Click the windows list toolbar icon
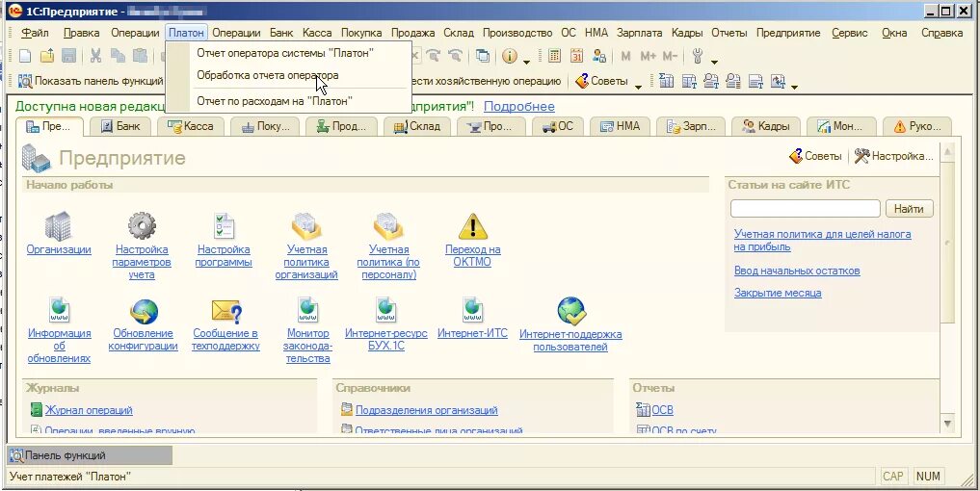 tap(483, 56)
